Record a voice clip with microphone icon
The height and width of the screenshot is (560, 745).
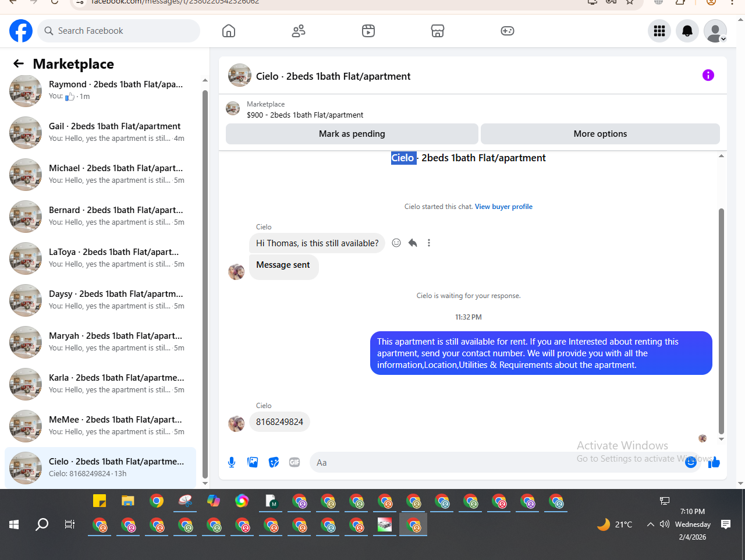point(232,462)
